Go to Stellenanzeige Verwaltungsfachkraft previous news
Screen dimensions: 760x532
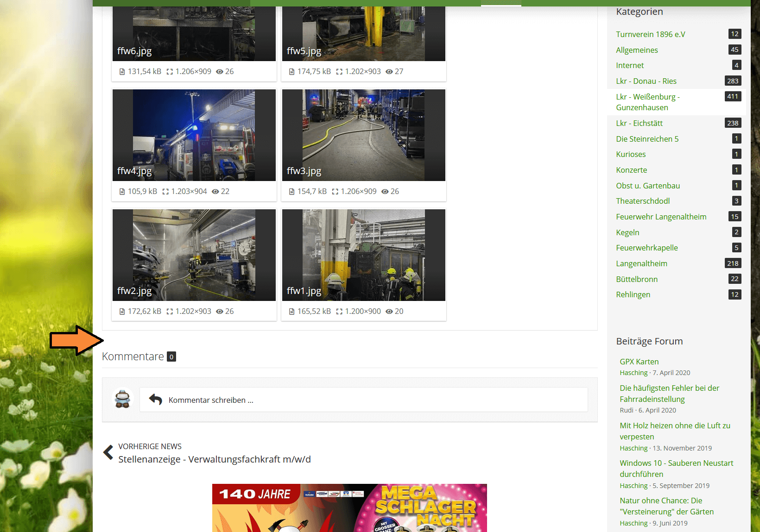coord(214,459)
